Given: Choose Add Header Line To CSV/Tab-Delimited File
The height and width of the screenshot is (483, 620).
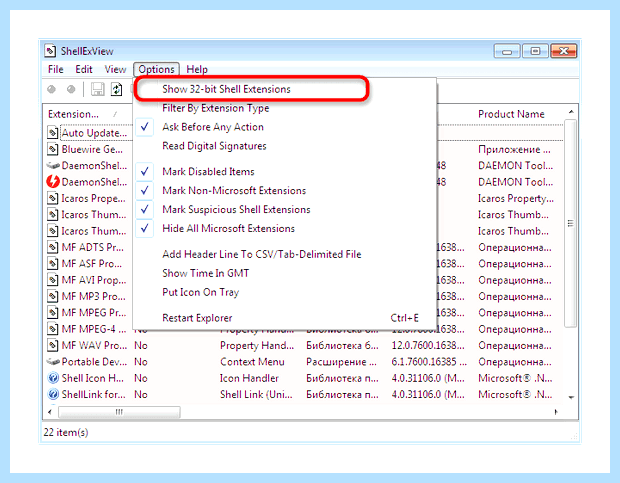Looking at the screenshot, I should click(x=285, y=254).
